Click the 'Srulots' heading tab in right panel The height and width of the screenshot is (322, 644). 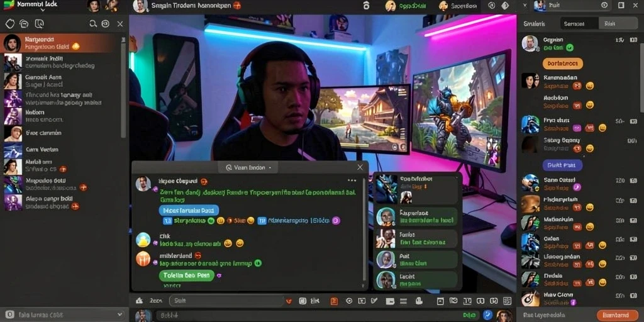(x=534, y=24)
